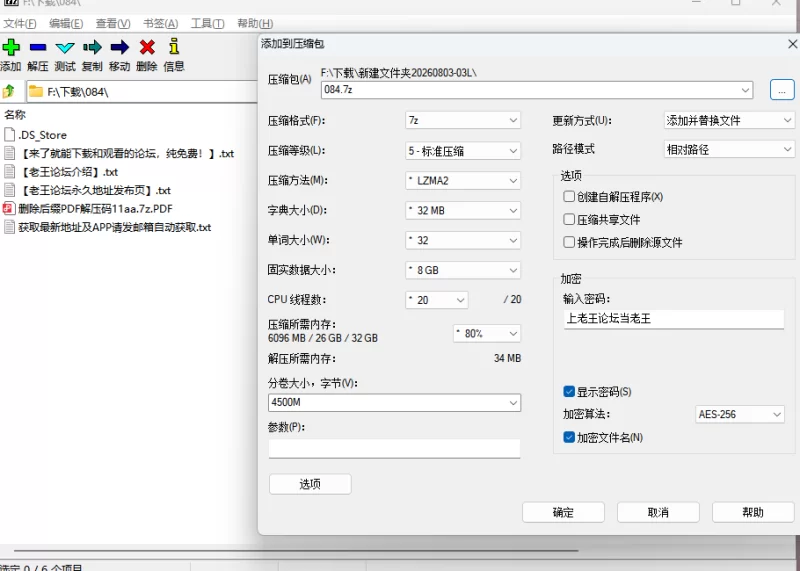Click the horizontal scrollbar at bottom
The width and height of the screenshot is (800, 571).
pos(296,551)
